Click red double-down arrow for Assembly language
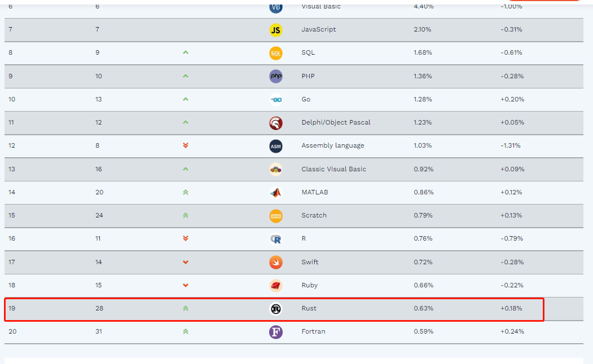The width and height of the screenshot is (593, 364). coord(185,145)
